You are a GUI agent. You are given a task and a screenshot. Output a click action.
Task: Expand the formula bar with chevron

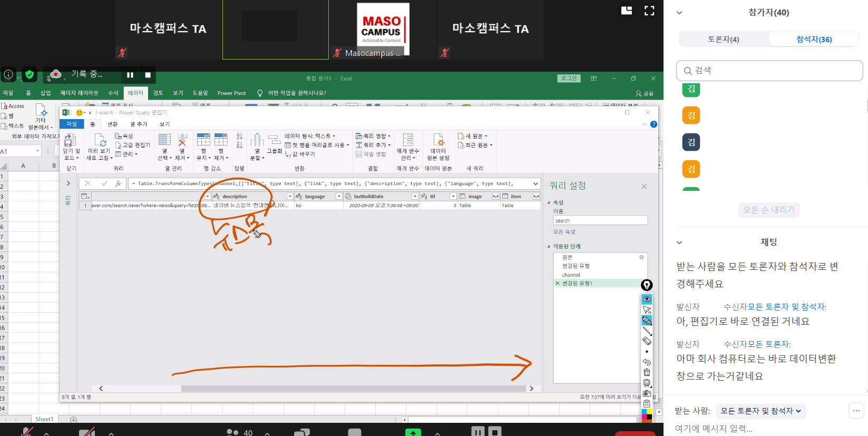pos(535,183)
